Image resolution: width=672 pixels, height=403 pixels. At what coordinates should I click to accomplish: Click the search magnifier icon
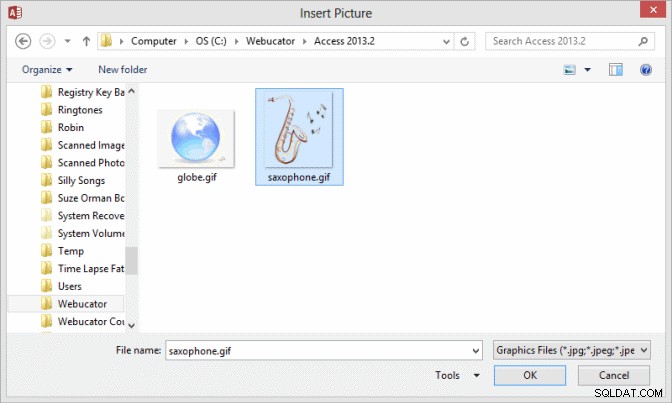pyautogui.click(x=643, y=41)
